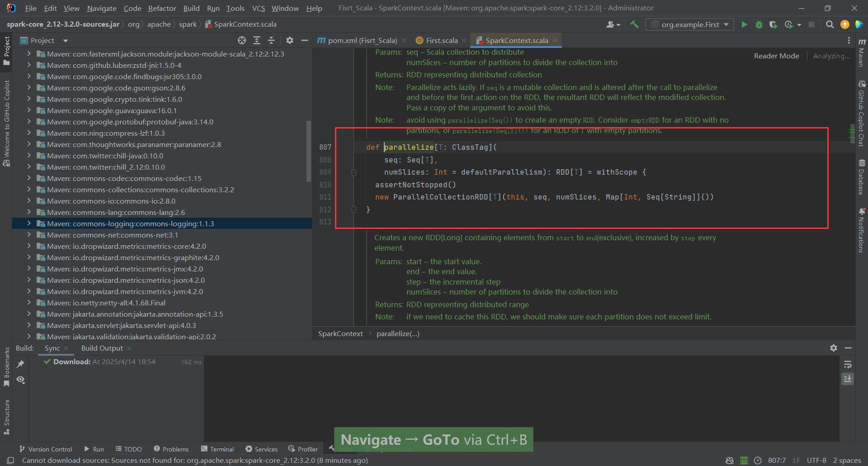The height and width of the screenshot is (466, 868).
Task: Expand Maven: com.github.luben:zstd-jni:1.5.0-4
Action: pyautogui.click(x=29, y=65)
